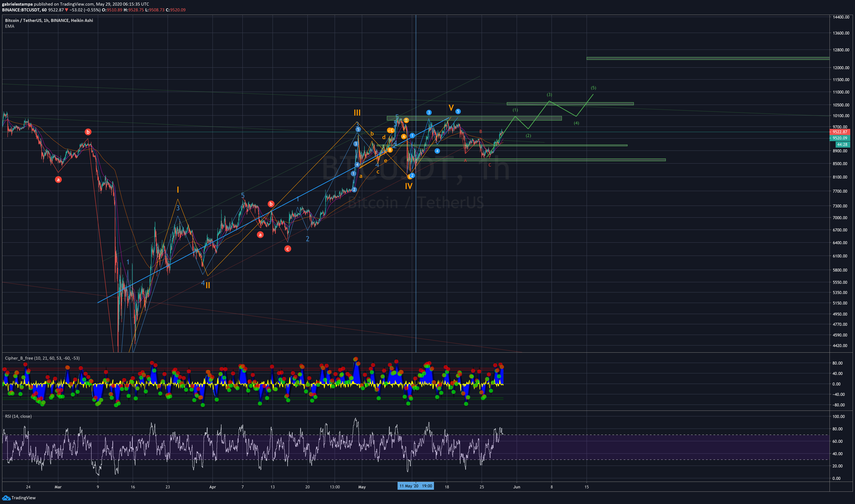The image size is (855, 504).
Task: Click the blue circled 4 marker after 18
Action: click(437, 151)
